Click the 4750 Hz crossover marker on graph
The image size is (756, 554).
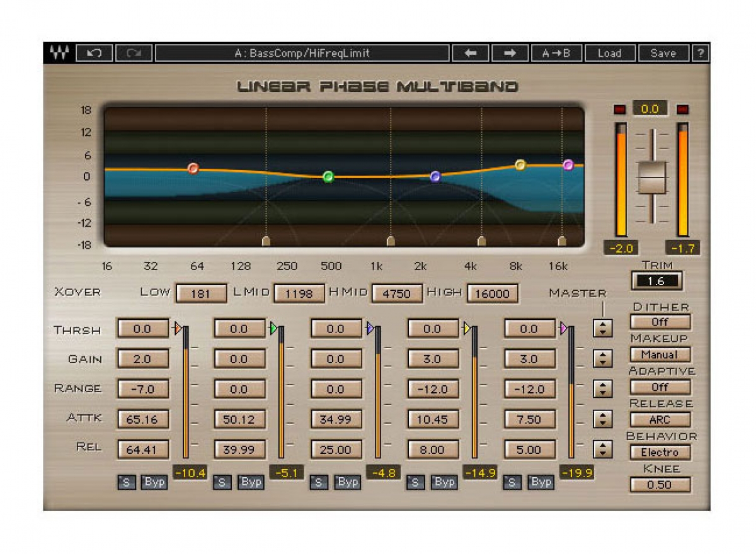[x=482, y=241]
